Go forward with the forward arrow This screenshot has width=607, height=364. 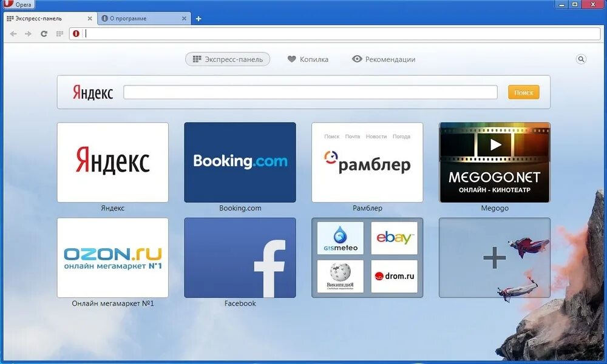tap(28, 33)
